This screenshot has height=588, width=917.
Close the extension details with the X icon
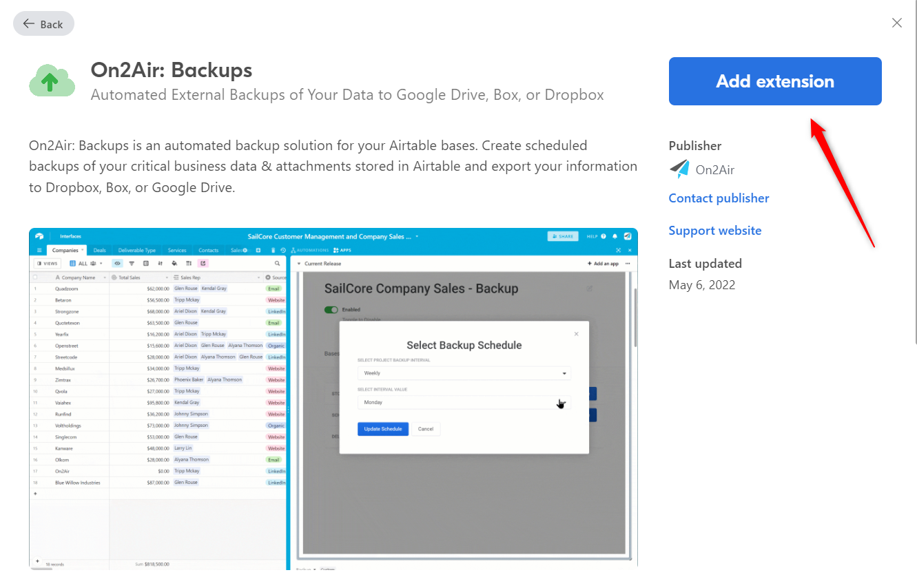point(896,23)
